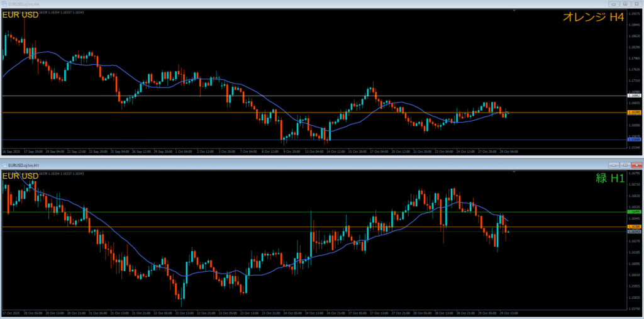The width and height of the screenshot is (644, 319).
Task: Select the blue price label on H4 scale
Action: pos(634,140)
